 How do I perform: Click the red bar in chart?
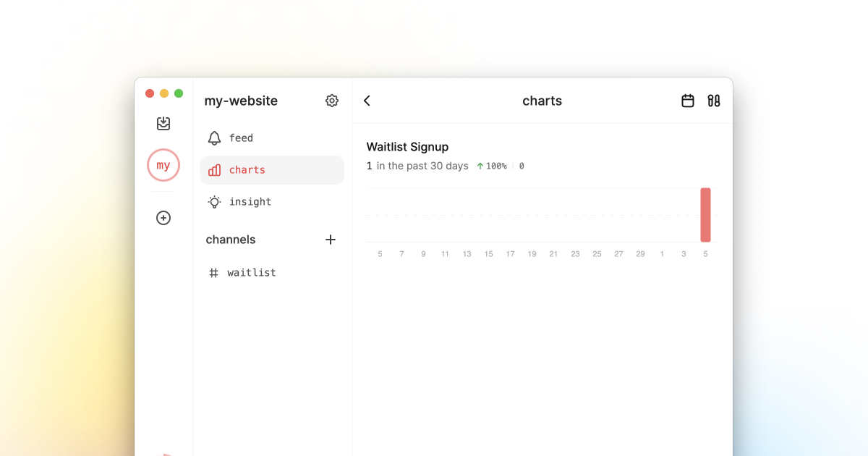[705, 215]
